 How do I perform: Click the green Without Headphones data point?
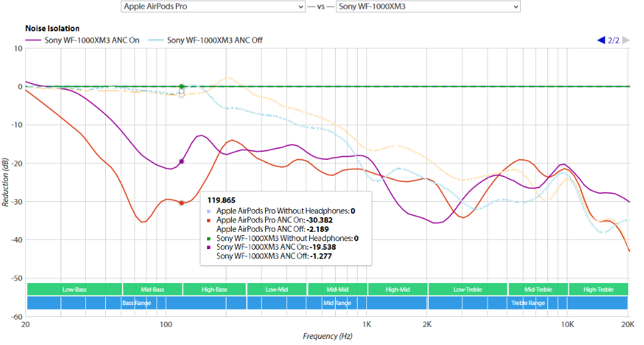tap(182, 87)
